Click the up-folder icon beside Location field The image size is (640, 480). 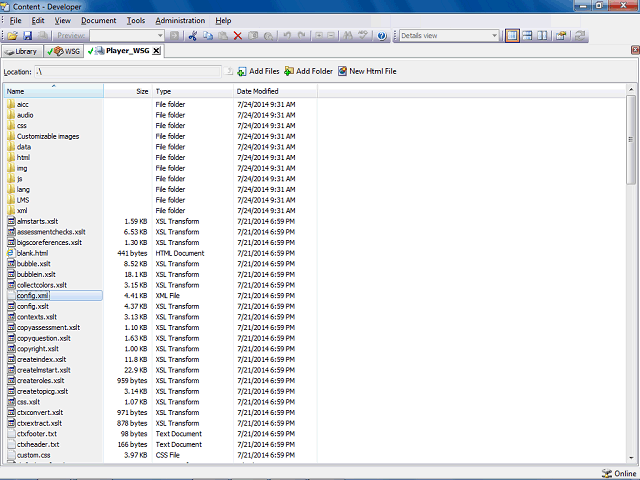[x=229, y=71]
